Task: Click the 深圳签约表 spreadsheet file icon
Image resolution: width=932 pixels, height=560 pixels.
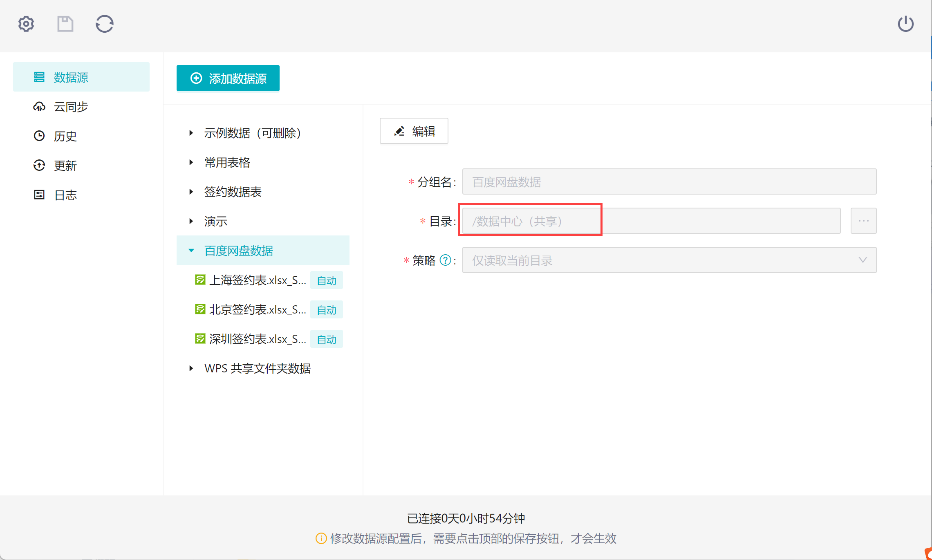Action: tap(200, 339)
